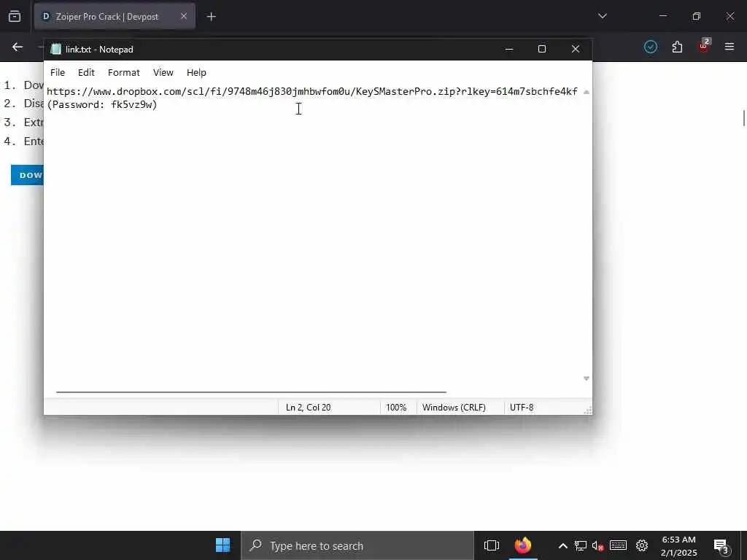Viewport: 747px width, 560px height.
Task: Click the Notepad vertical scrollbar down arrow
Action: (x=587, y=378)
